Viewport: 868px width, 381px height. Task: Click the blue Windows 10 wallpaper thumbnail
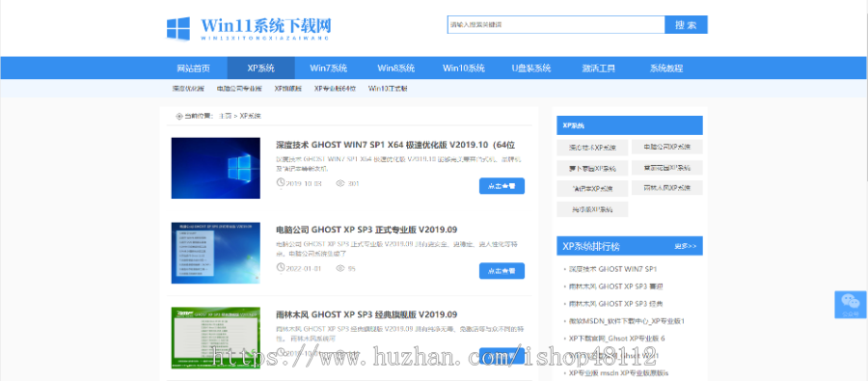pyautogui.click(x=215, y=168)
